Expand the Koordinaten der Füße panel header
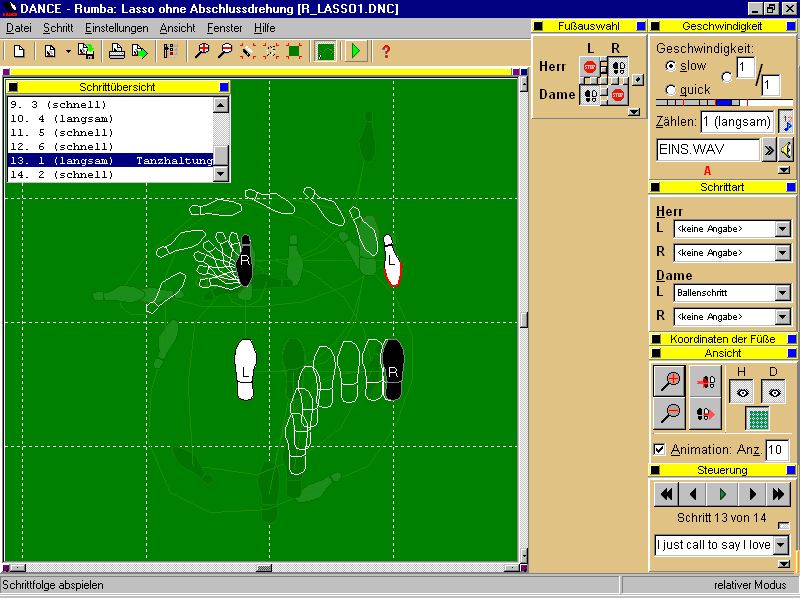The image size is (800, 598). pyautogui.click(x=722, y=339)
